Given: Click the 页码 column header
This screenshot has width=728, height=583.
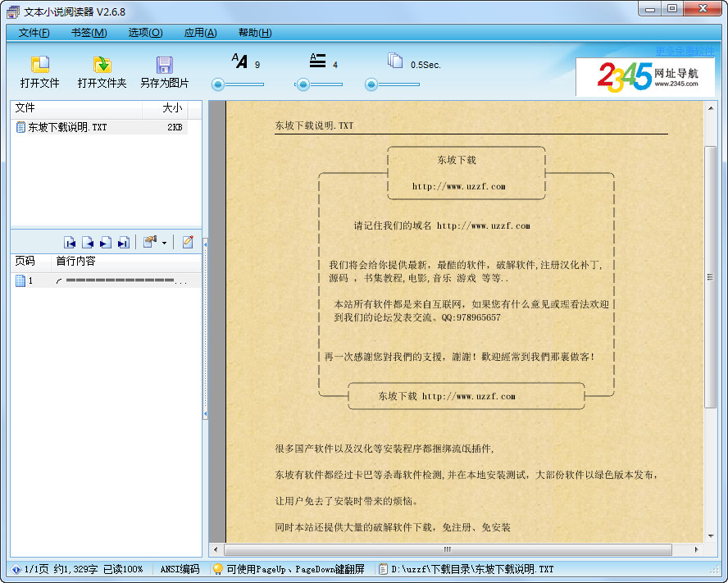Looking at the screenshot, I should 30,261.
